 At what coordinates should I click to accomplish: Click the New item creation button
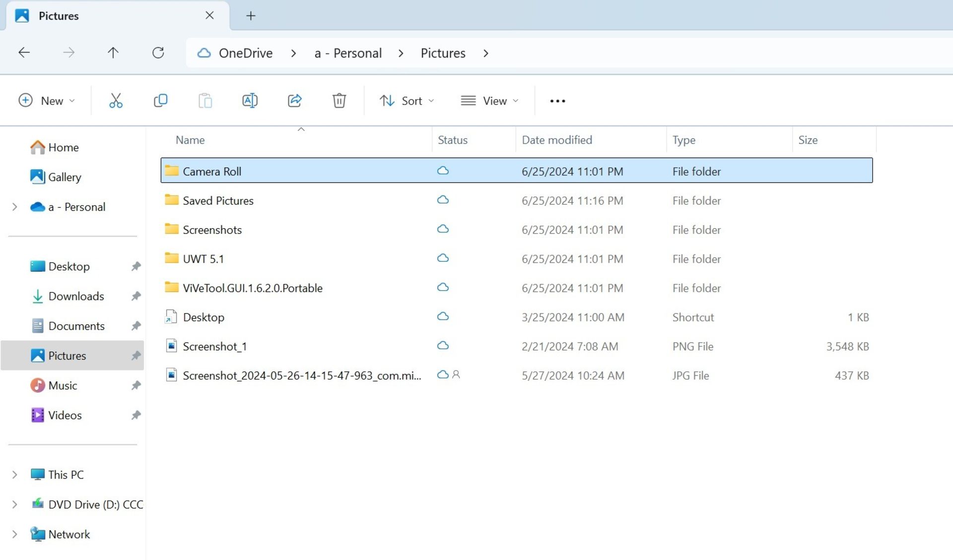point(45,101)
